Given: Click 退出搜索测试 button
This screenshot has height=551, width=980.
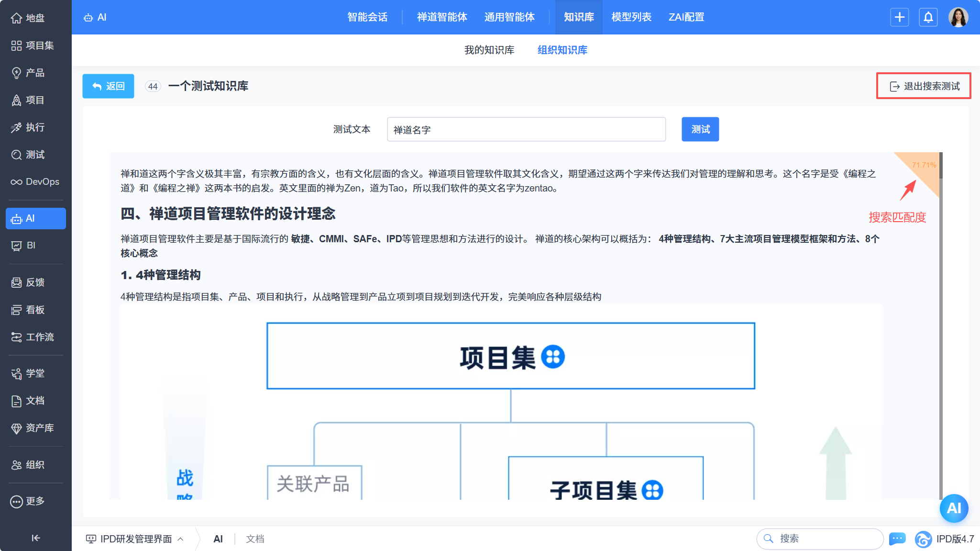Looking at the screenshot, I should 924,86.
